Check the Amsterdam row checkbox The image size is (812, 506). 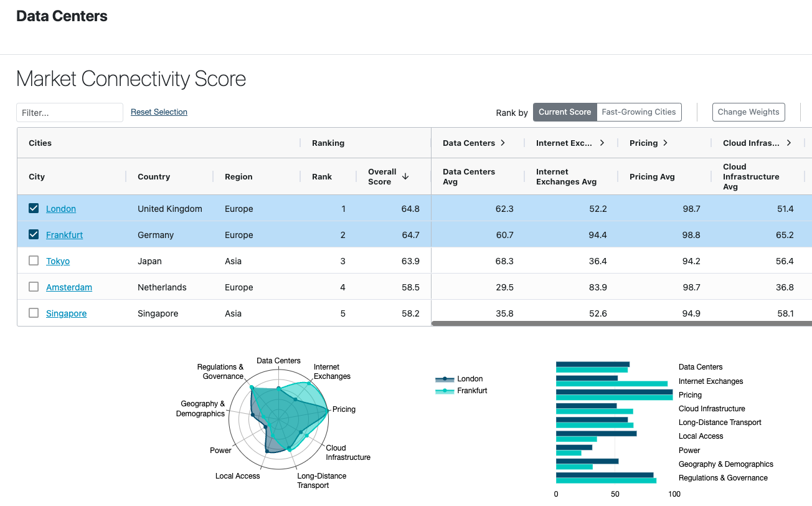[x=34, y=287]
